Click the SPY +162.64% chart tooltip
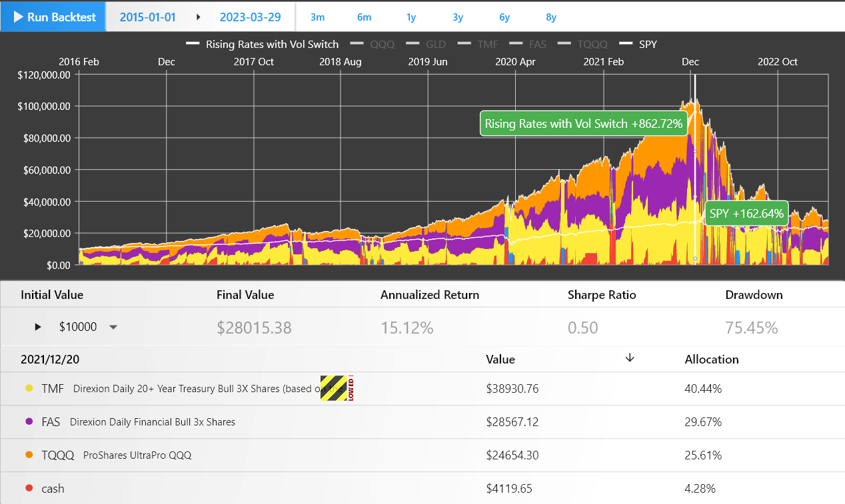Image resolution: width=845 pixels, height=504 pixels. pyautogui.click(x=746, y=214)
